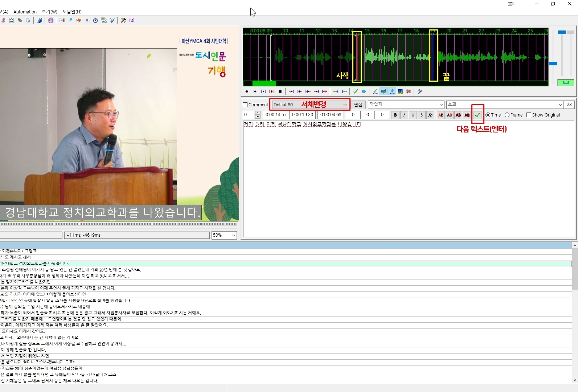Go to previous line in audio toolbar
Viewport: 578px width, 392px height.
pyautogui.click(x=247, y=91)
